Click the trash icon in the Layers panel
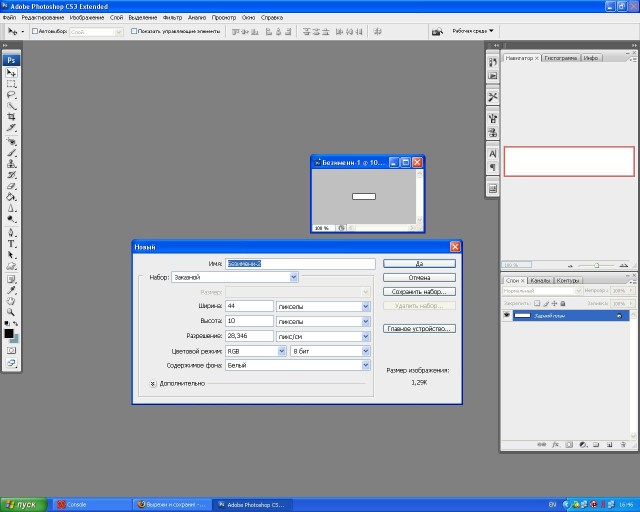Image resolution: width=640 pixels, height=512 pixels. click(x=623, y=445)
